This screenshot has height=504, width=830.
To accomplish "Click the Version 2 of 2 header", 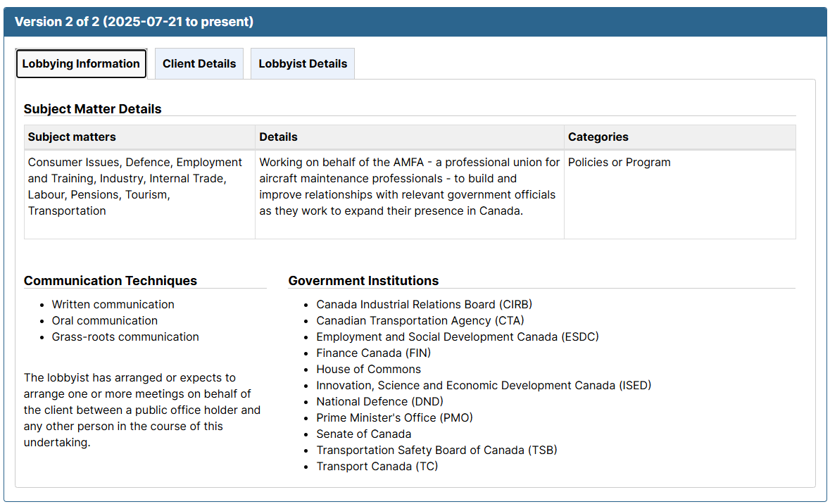I will coord(415,22).
